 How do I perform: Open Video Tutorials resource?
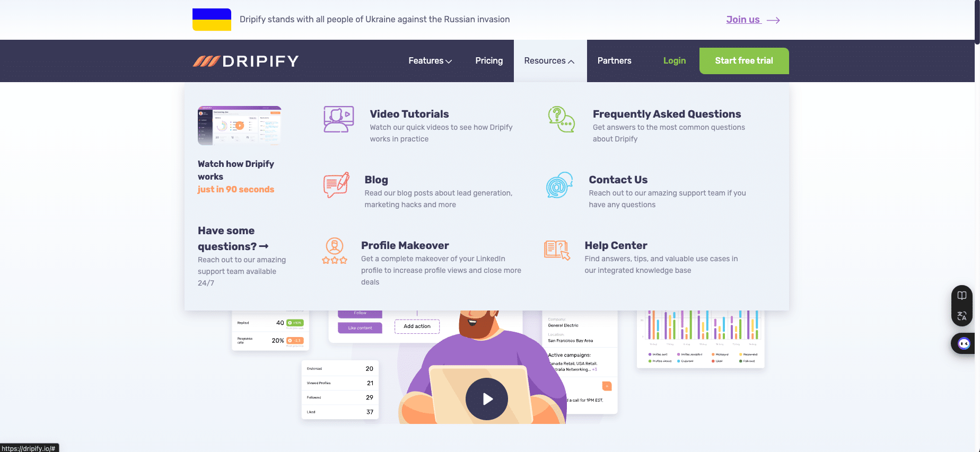point(409,114)
